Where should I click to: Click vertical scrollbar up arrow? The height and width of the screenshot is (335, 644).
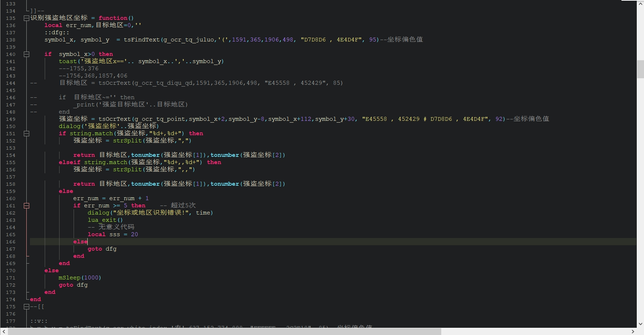[x=640, y=4]
